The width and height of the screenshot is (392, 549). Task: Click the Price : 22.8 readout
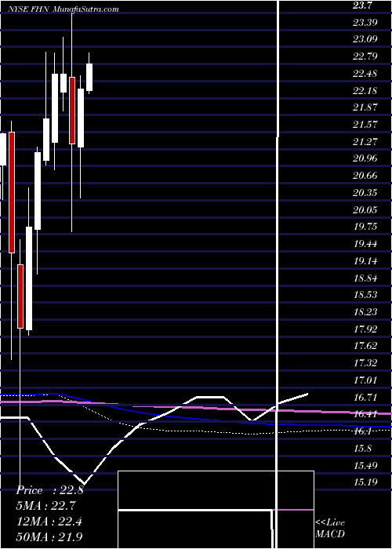coord(49,490)
